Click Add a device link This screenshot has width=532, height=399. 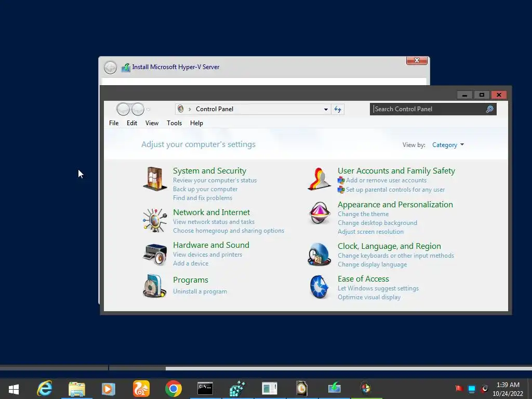191,263
